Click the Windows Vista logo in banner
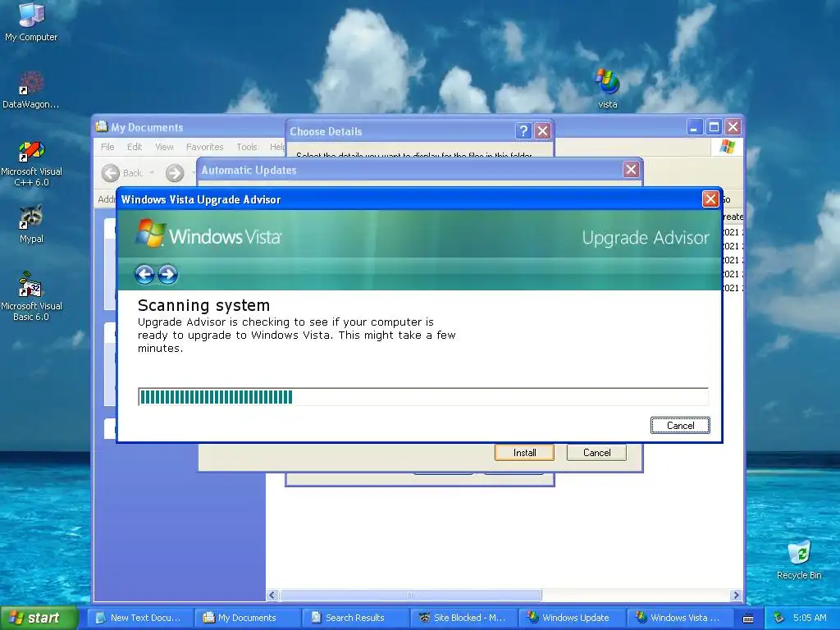Screen dimensions: 840x630 208,234
